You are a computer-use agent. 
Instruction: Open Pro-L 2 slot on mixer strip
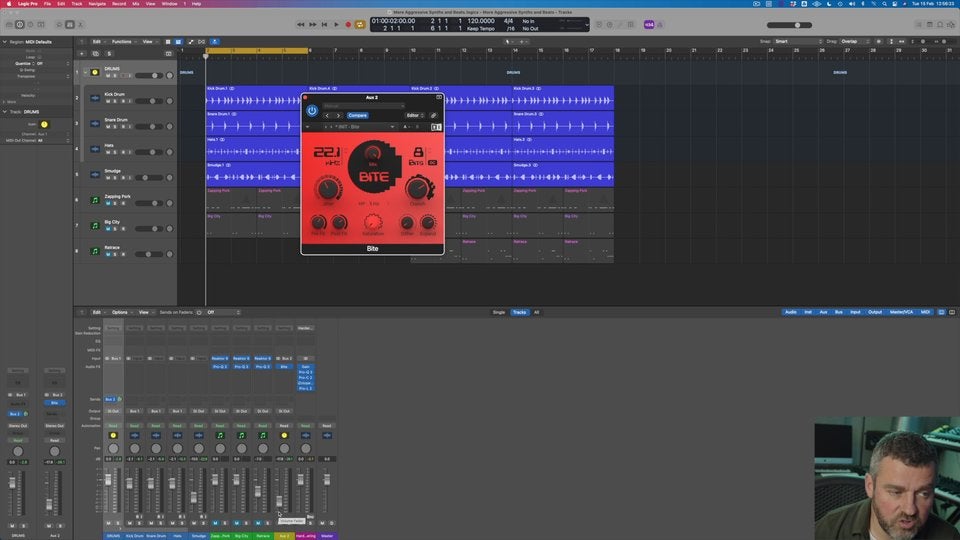tap(306, 388)
